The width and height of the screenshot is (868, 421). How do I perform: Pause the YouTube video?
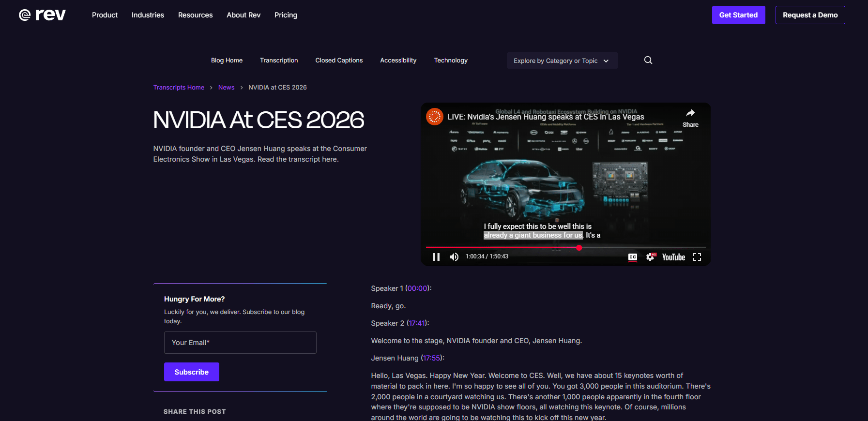tap(436, 257)
